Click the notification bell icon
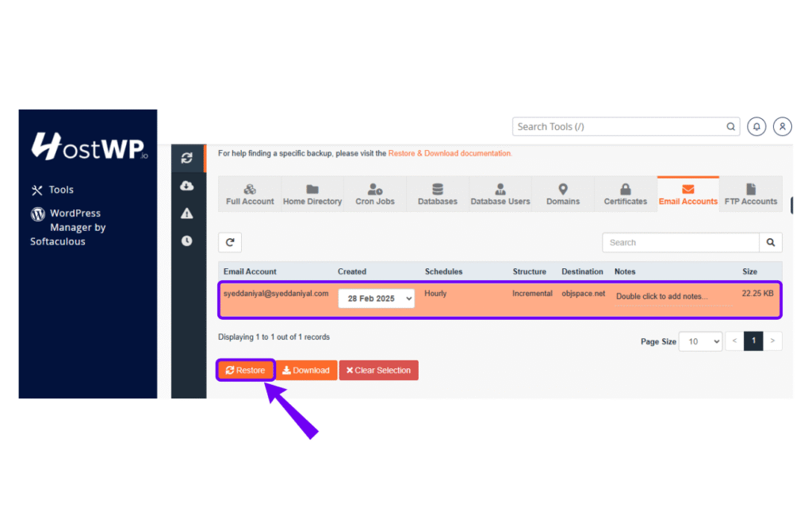Image resolution: width=812 pixels, height=508 pixels. tap(756, 126)
